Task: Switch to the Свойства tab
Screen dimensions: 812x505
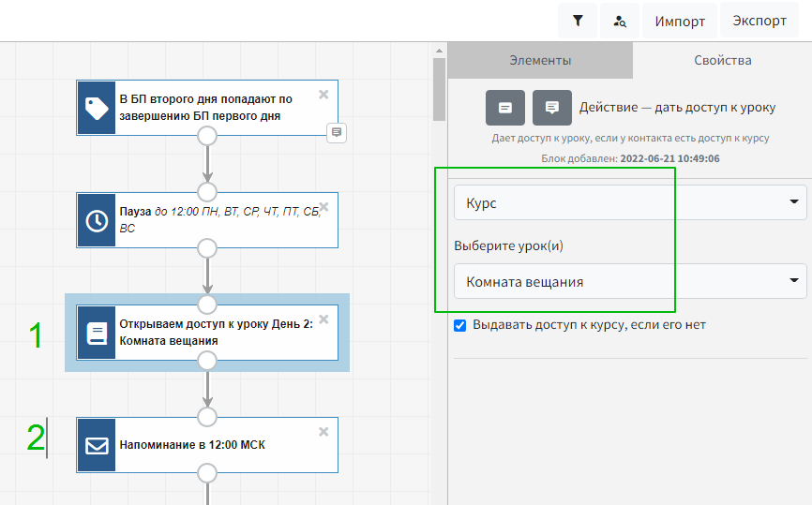Action: pyautogui.click(x=722, y=60)
